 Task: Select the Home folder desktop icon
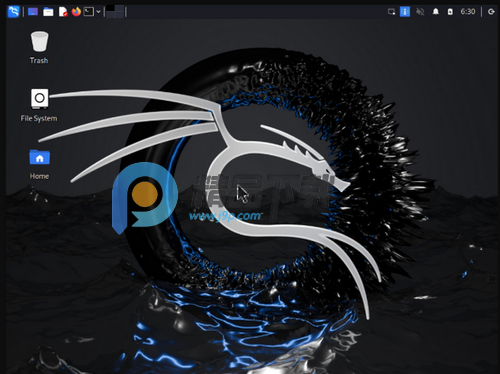coord(40,157)
